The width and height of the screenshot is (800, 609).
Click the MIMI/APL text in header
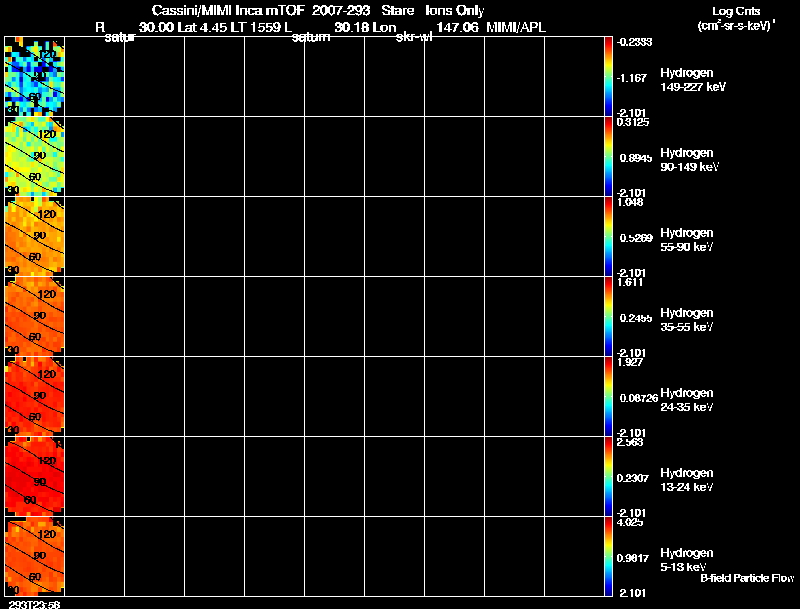516,28
